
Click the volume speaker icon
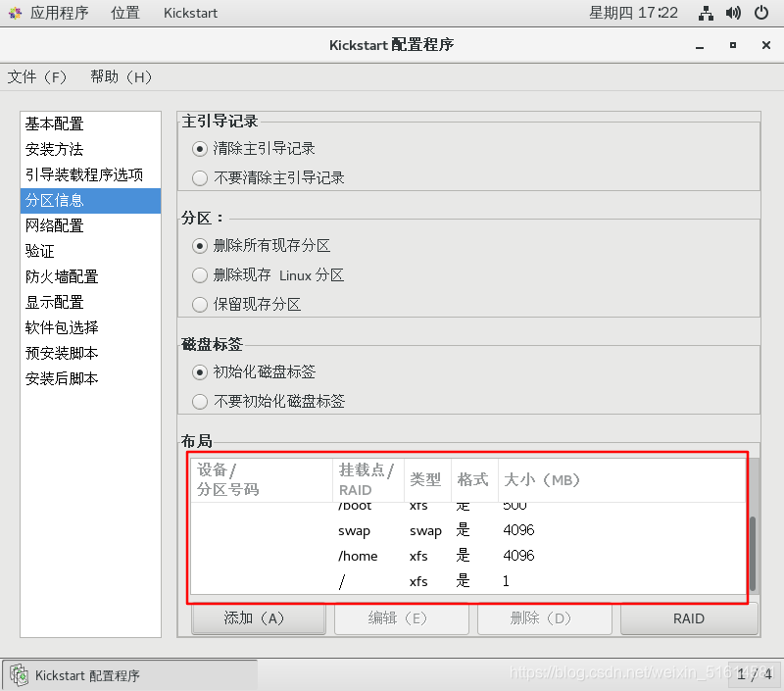tap(733, 13)
